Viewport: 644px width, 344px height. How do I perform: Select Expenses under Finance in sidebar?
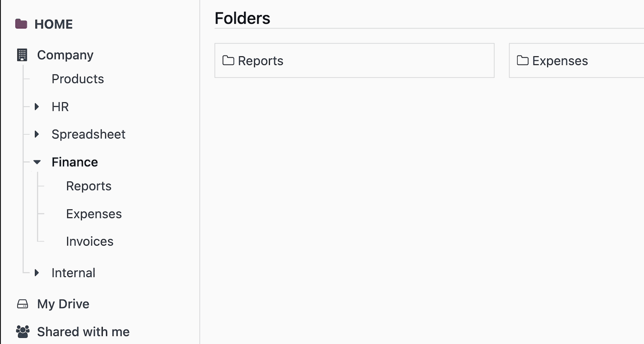pos(94,214)
